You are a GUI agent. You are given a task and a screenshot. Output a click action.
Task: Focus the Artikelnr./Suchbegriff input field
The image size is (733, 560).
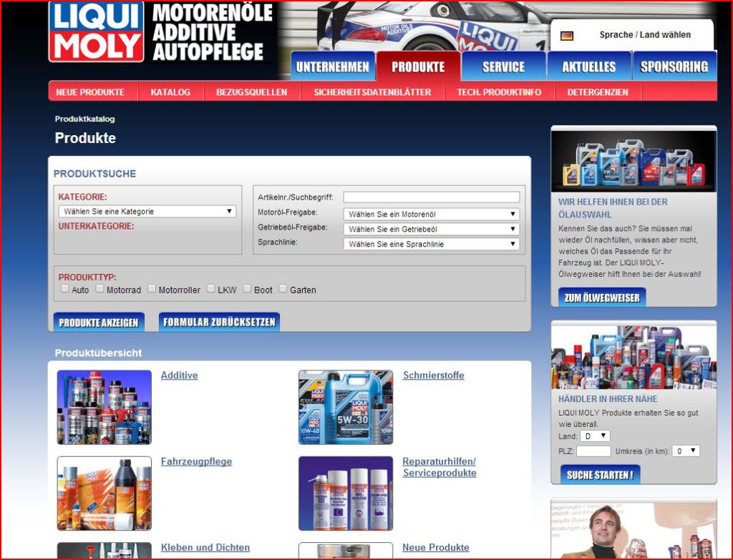coord(431,197)
